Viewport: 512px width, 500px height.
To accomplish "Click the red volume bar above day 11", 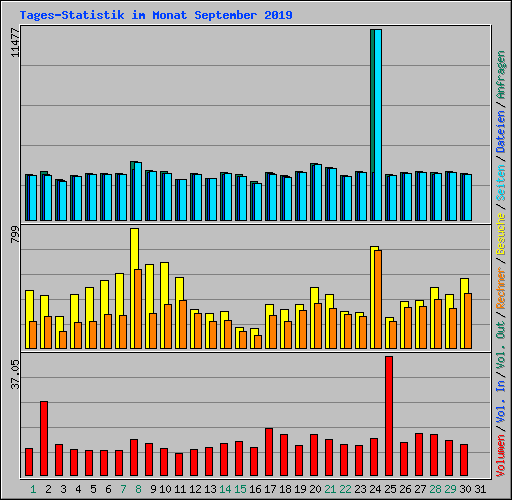I will click(x=179, y=464).
